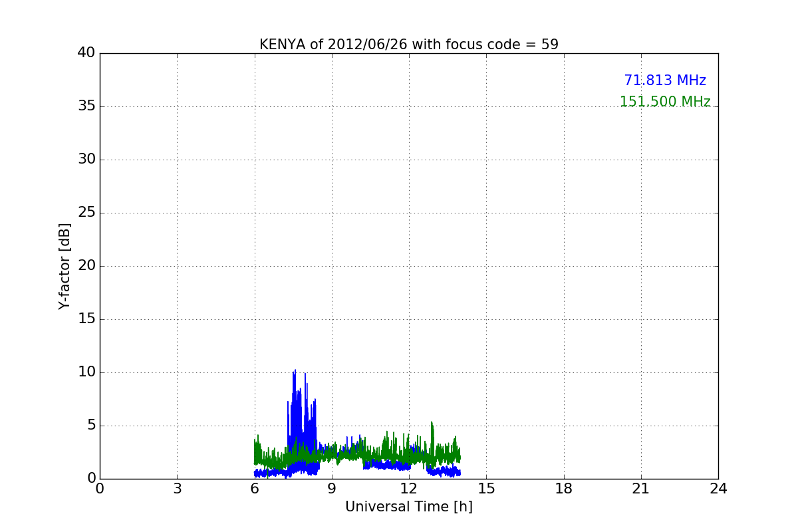Image resolution: width=798 pixels, height=532 pixels.
Task: Click the y-axis tick label '30'
Action: [x=86, y=160]
